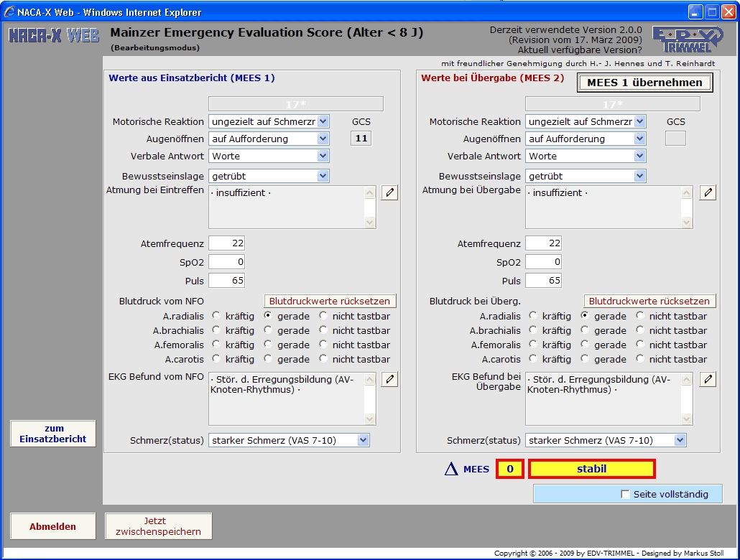The height and width of the screenshot is (560, 740).
Task: Edit Atmung bei Übergabe with pencil icon
Action: pos(708,192)
